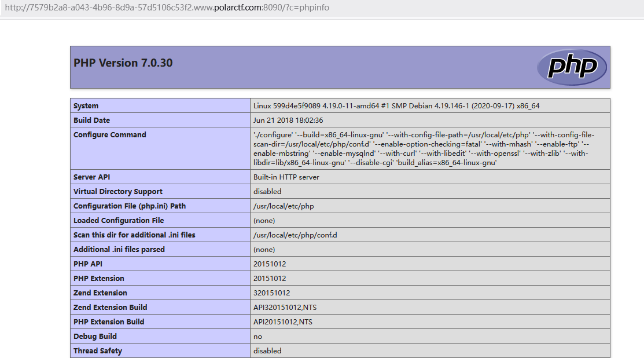Viewport: 644px width, 358px height.
Task: Click the Zend Extension label
Action: 100,293
